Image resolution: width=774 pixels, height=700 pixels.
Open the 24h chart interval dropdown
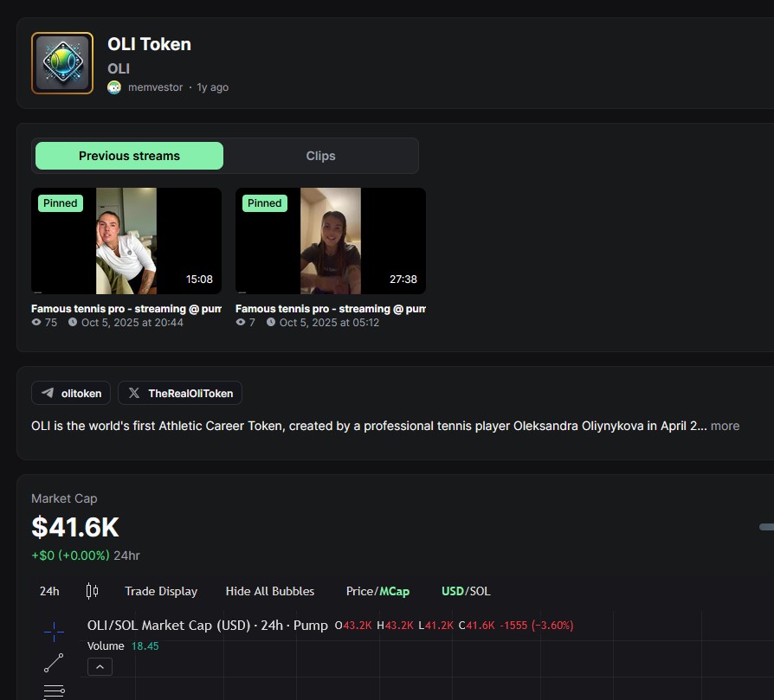pyautogui.click(x=49, y=591)
